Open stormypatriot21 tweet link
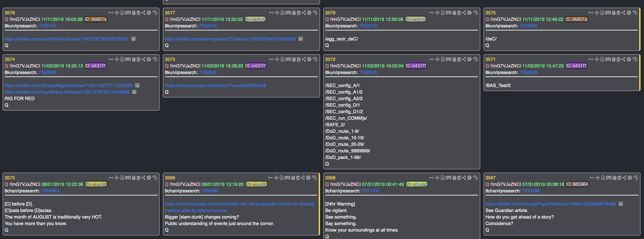This screenshot has width=644, height=239. tap(230, 39)
